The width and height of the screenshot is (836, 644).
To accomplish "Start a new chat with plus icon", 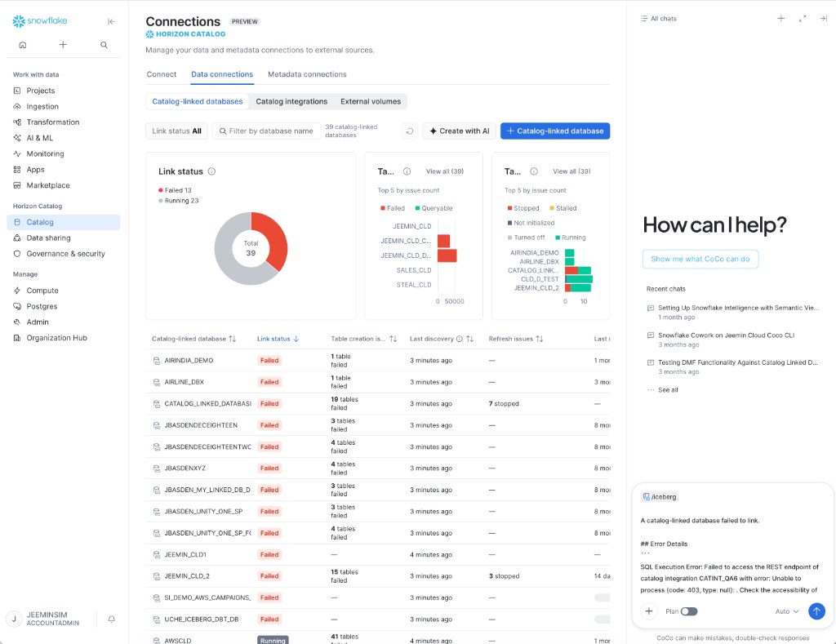I will [781, 19].
